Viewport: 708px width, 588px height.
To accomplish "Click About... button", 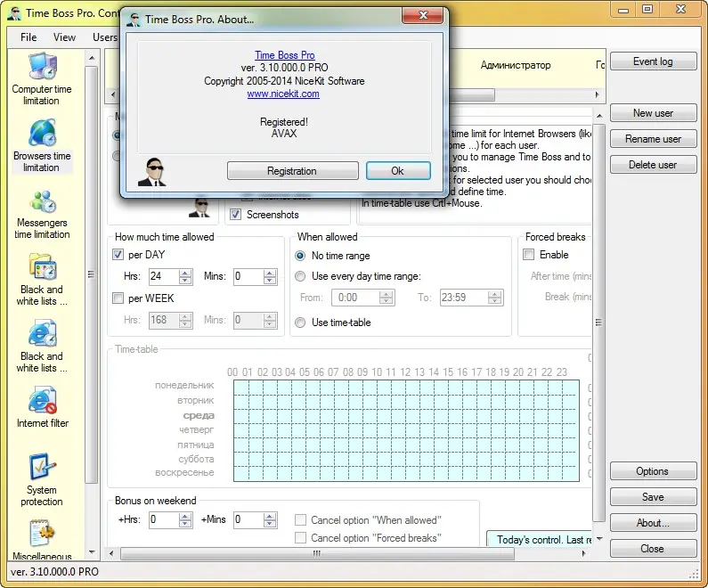I will pos(653,522).
